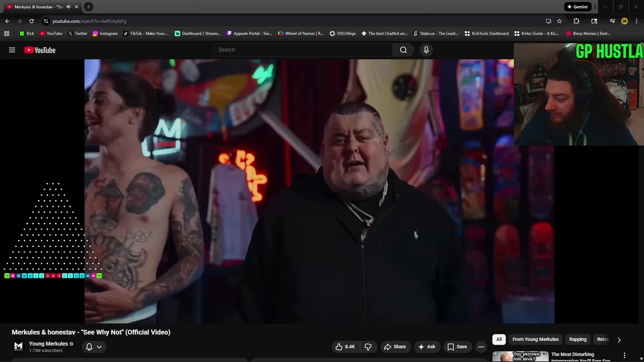
Task: Open the Chrome profile avatar
Action: pyautogui.click(x=624, y=21)
